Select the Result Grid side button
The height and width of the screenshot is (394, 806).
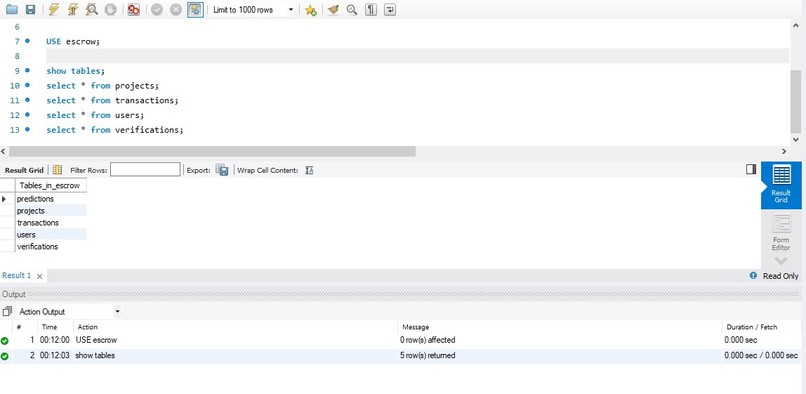781,185
